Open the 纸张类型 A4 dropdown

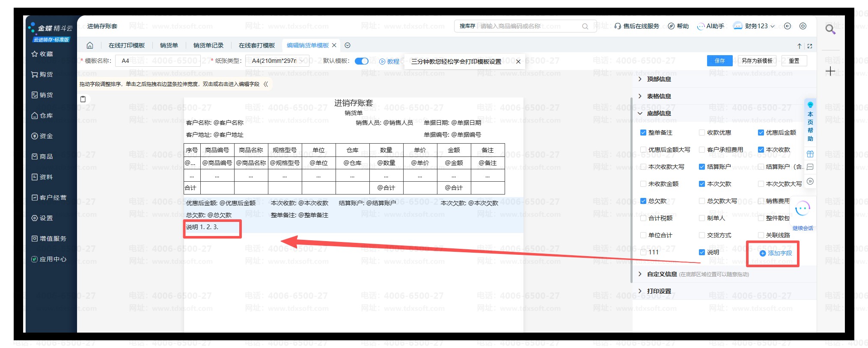(x=277, y=61)
